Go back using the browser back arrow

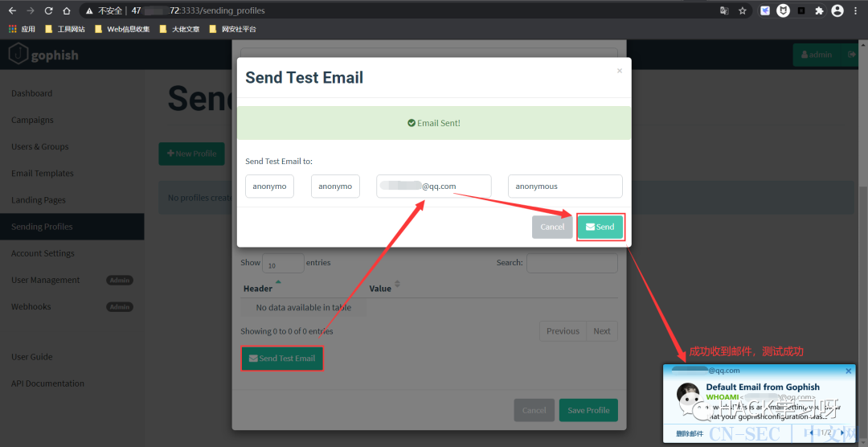[x=11, y=10]
